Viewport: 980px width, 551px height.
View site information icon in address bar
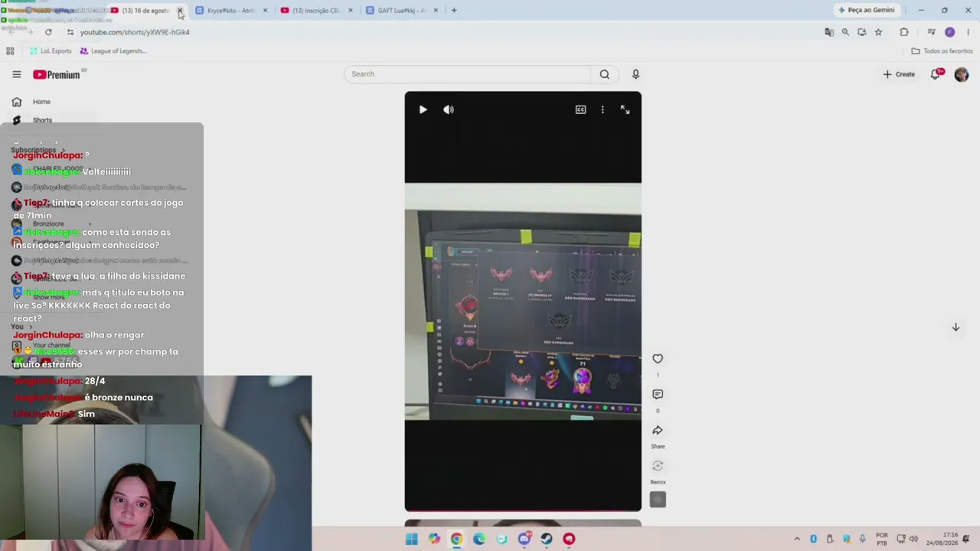tap(70, 32)
